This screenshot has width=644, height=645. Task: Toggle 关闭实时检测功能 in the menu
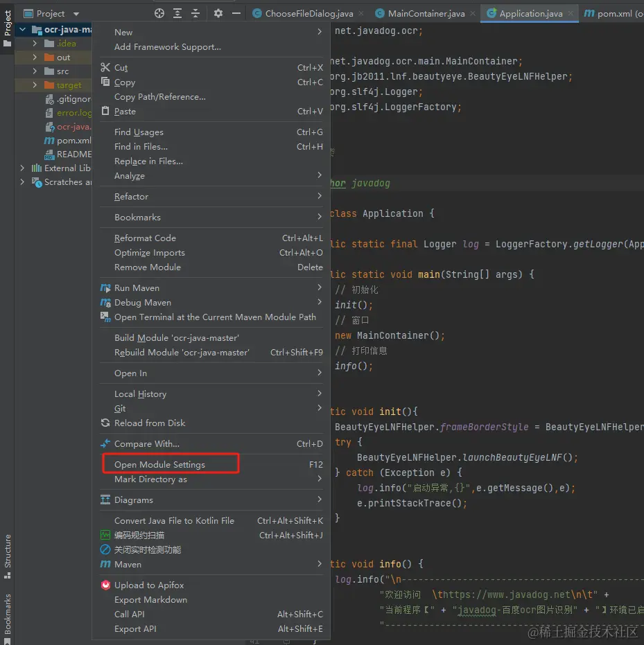pos(105,549)
